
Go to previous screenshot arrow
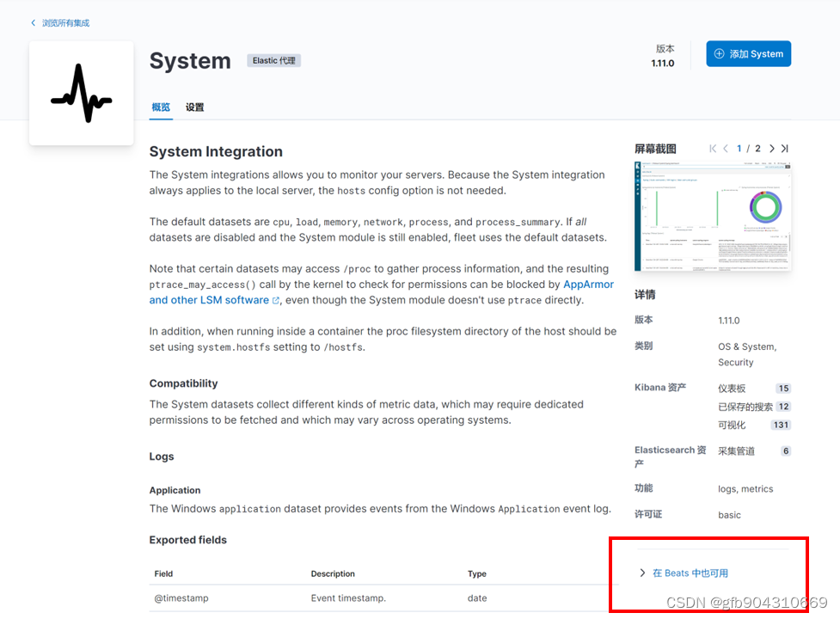[x=726, y=149]
